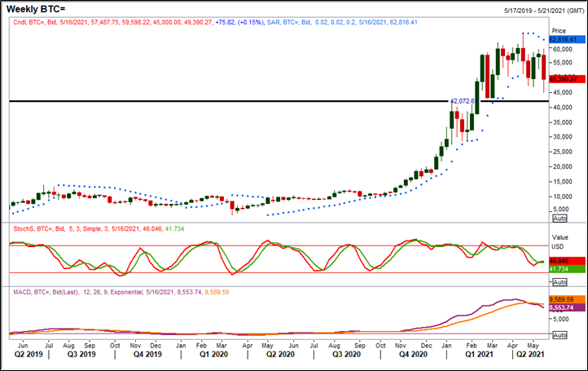Click the Q4 2019 quarter label
The height and width of the screenshot is (371, 588).
[x=147, y=354]
